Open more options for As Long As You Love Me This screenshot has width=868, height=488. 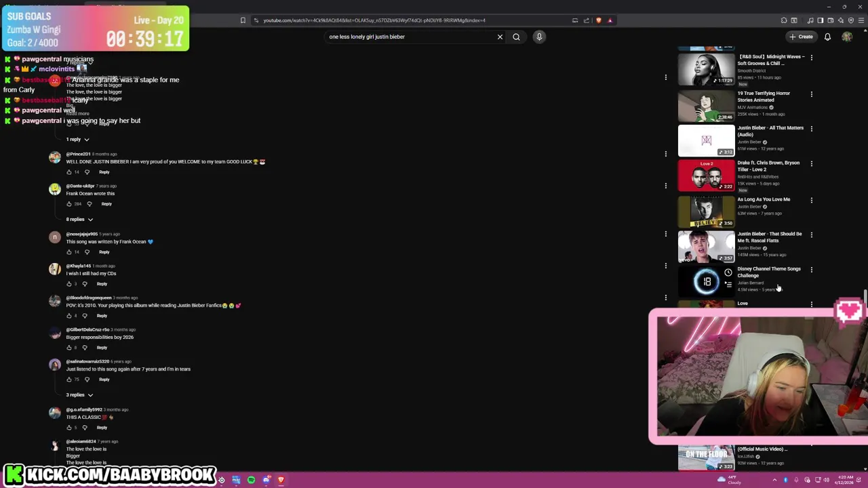pos(811,201)
